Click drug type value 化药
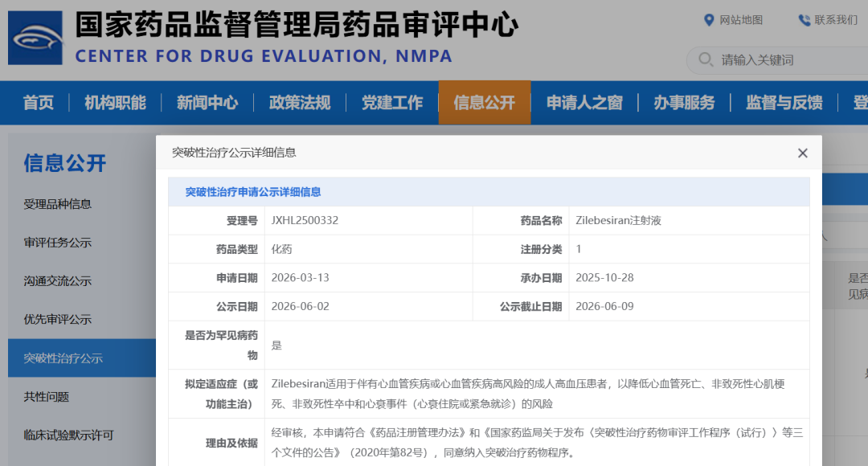This screenshot has height=466, width=868. (281, 249)
